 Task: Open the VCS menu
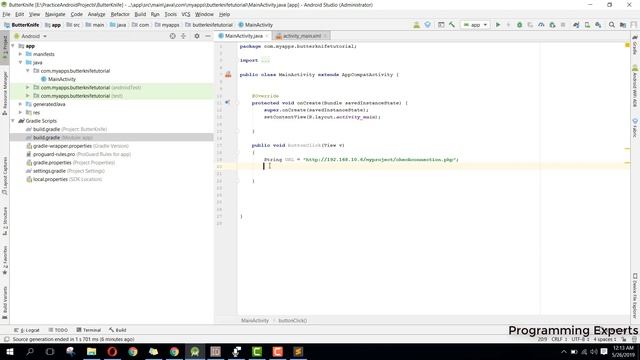click(x=186, y=14)
